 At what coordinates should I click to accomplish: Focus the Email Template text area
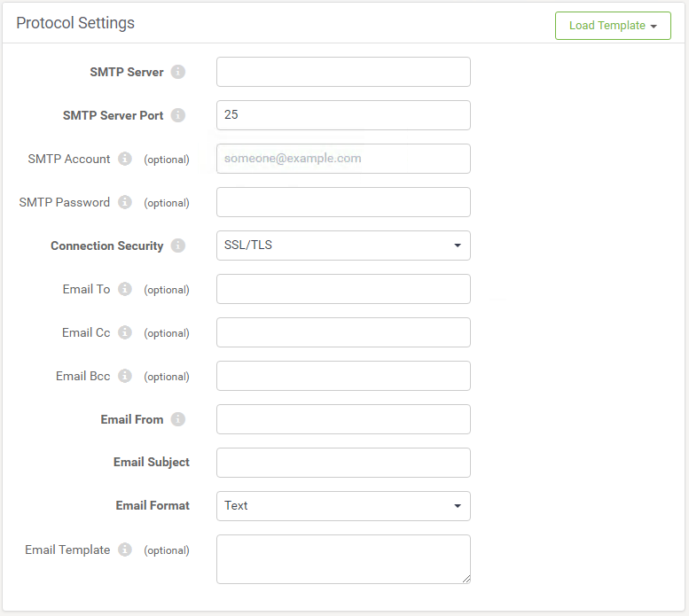[x=343, y=559]
